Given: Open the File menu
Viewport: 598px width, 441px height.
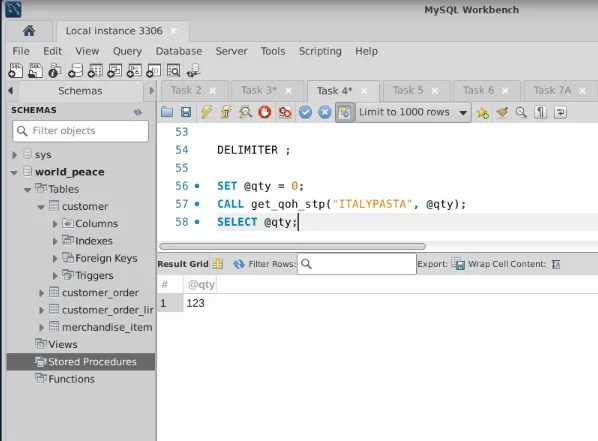Looking at the screenshot, I should 21,51.
